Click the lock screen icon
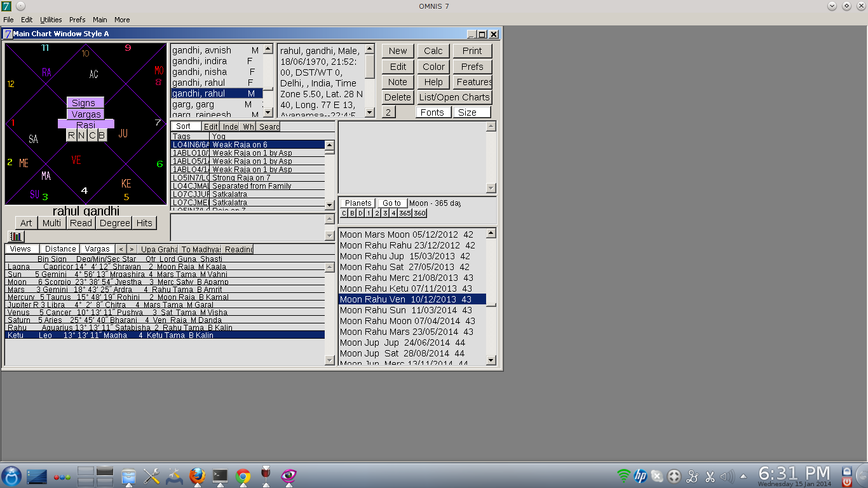 [846, 471]
